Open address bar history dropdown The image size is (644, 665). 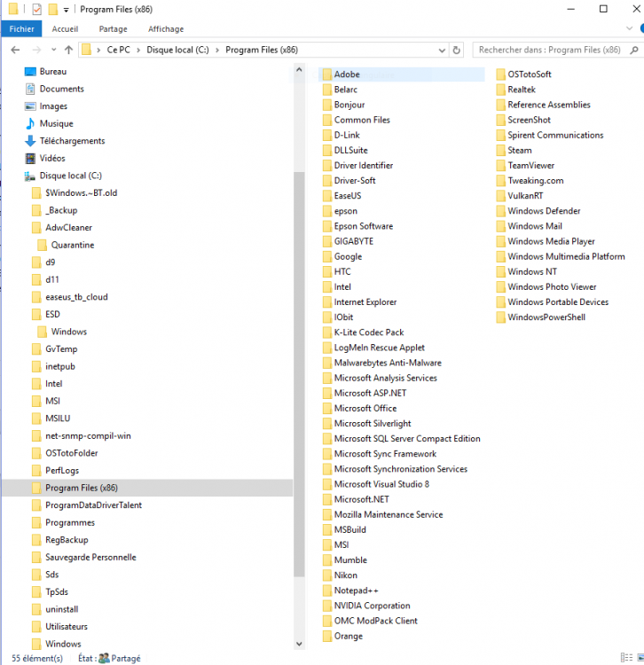[x=442, y=51]
